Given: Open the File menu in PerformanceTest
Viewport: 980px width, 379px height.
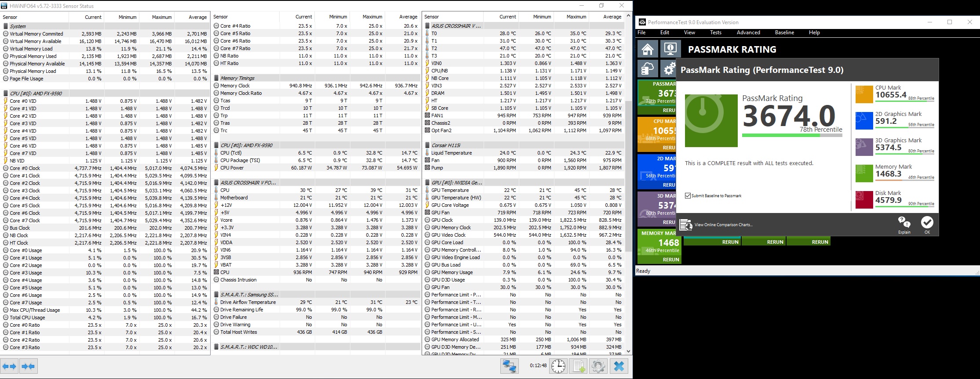Looking at the screenshot, I should pos(641,32).
